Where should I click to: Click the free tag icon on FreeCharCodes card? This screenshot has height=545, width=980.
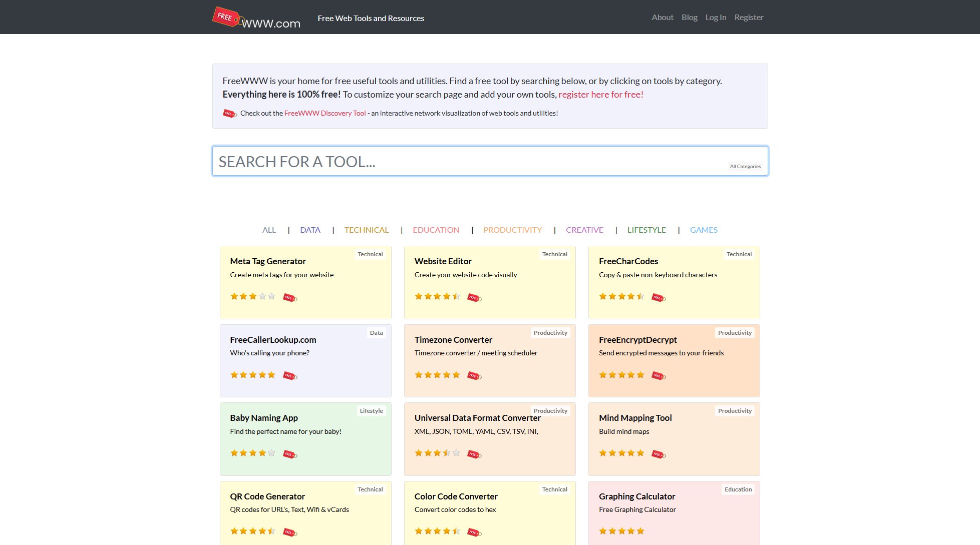tap(659, 298)
